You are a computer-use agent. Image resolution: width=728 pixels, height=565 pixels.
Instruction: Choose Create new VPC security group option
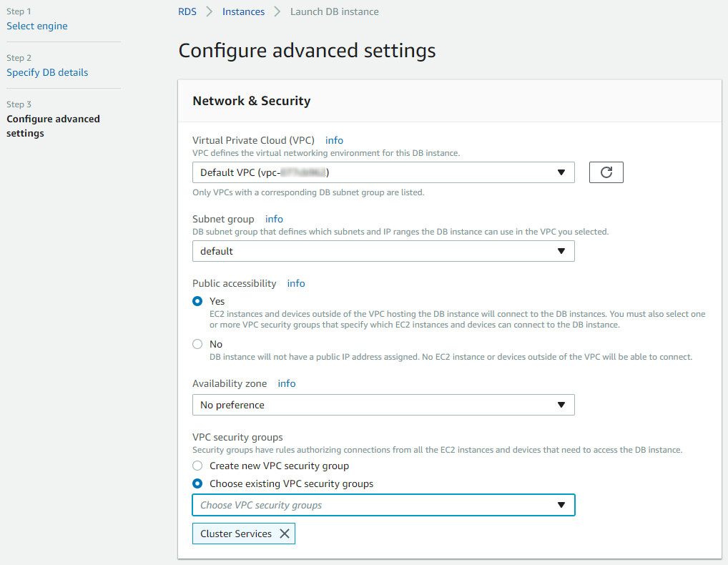(x=198, y=466)
